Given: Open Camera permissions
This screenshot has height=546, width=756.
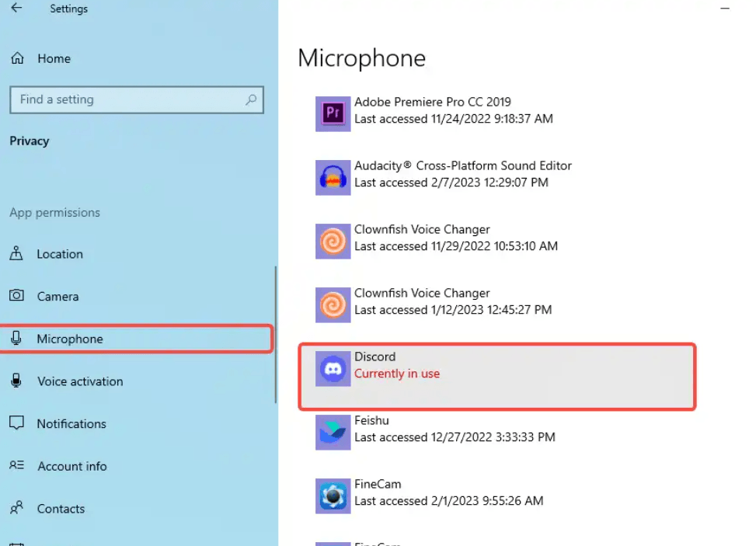Looking at the screenshot, I should [x=57, y=297].
